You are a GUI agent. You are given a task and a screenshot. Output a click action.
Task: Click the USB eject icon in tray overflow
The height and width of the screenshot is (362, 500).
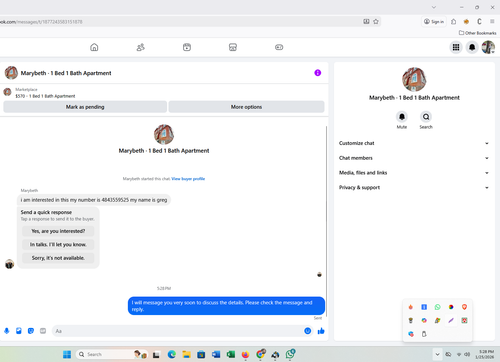tap(424, 334)
